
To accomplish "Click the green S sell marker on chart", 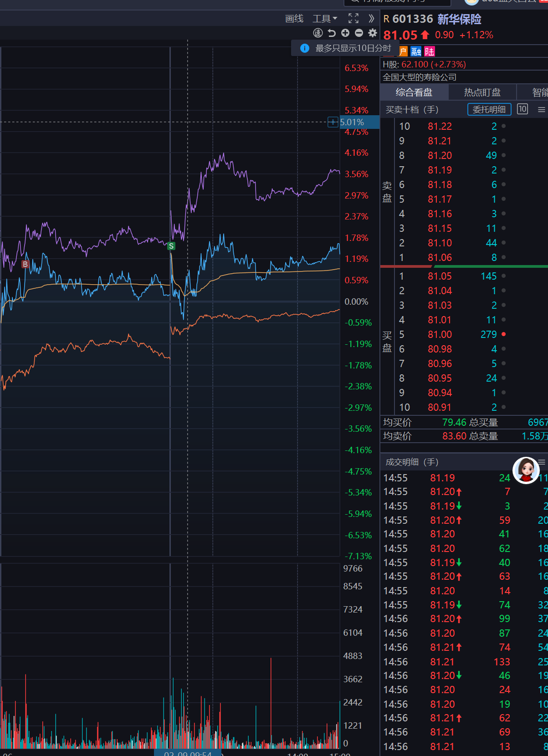I will (171, 246).
